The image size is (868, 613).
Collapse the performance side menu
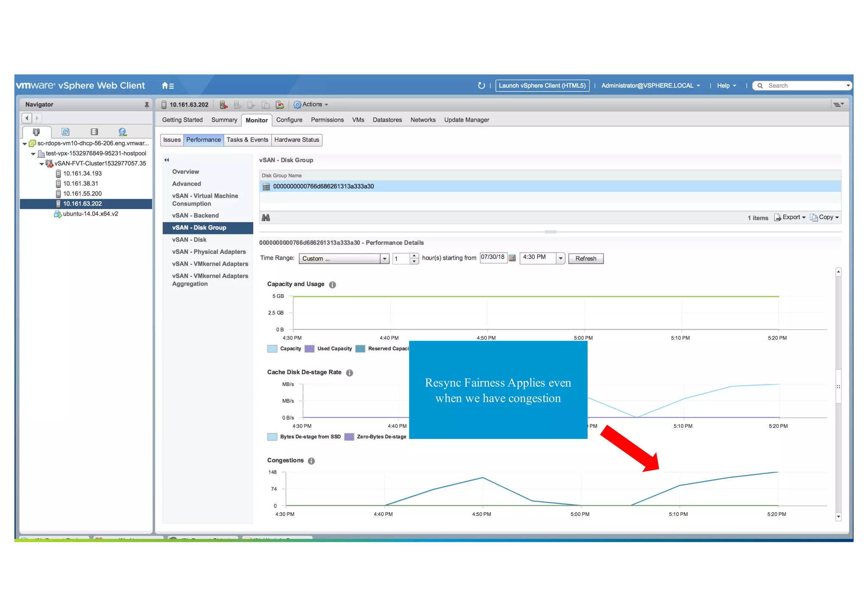point(167,160)
